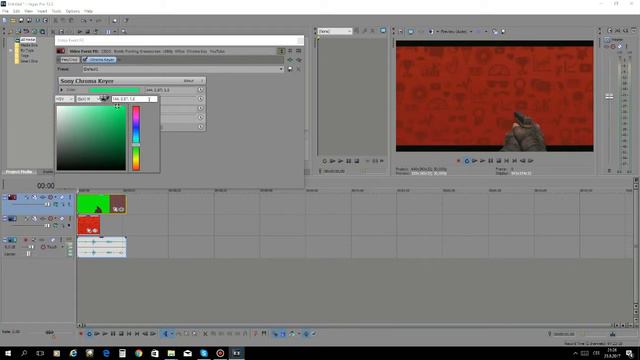Click Pause in the video preview transport

click(491, 161)
